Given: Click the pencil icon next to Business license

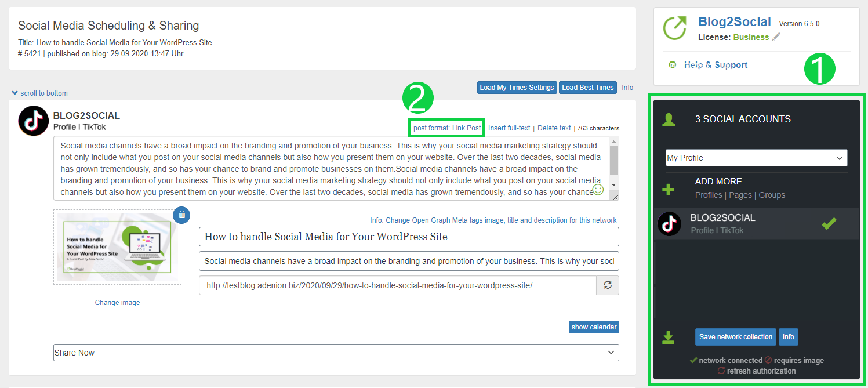Looking at the screenshot, I should click(776, 37).
